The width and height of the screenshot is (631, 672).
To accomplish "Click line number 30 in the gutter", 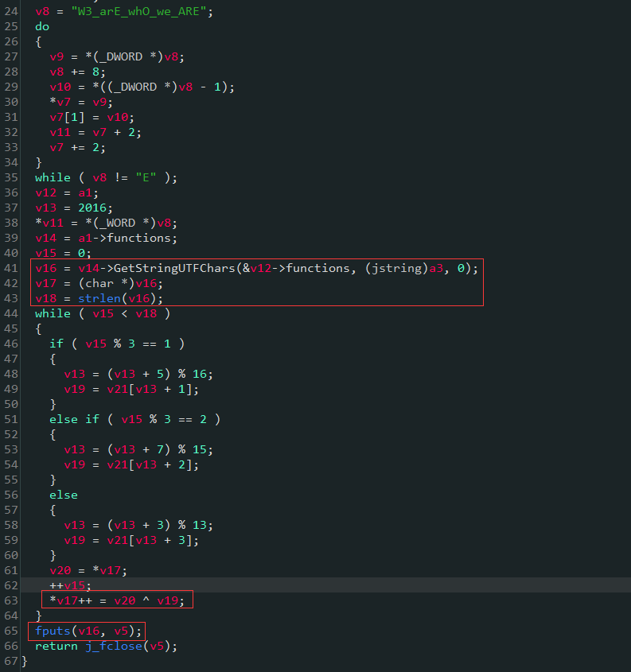I will (10, 102).
